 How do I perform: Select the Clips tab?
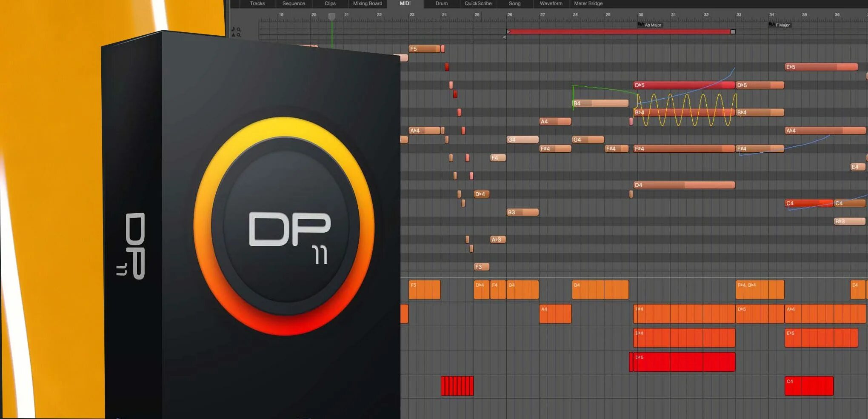[330, 3]
